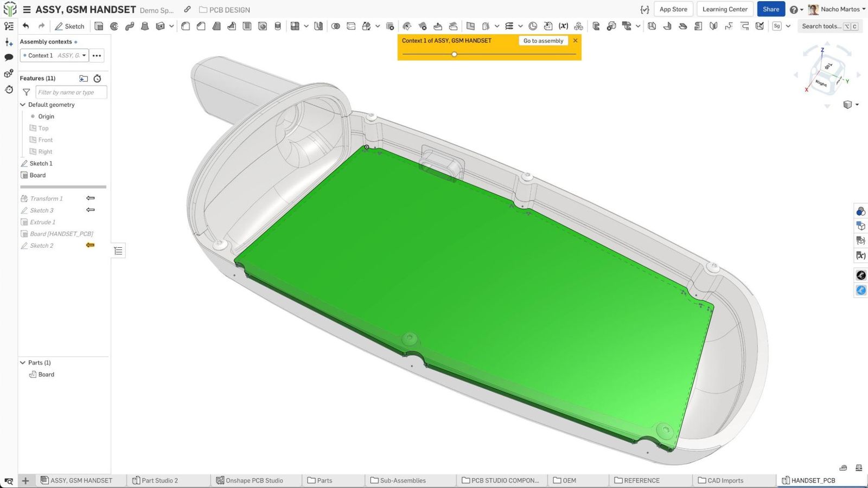Choose the Sweep tool icon

[130, 26]
